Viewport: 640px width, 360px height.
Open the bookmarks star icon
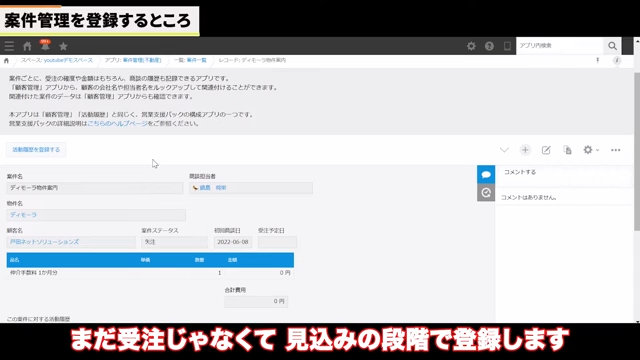click(x=63, y=46)
